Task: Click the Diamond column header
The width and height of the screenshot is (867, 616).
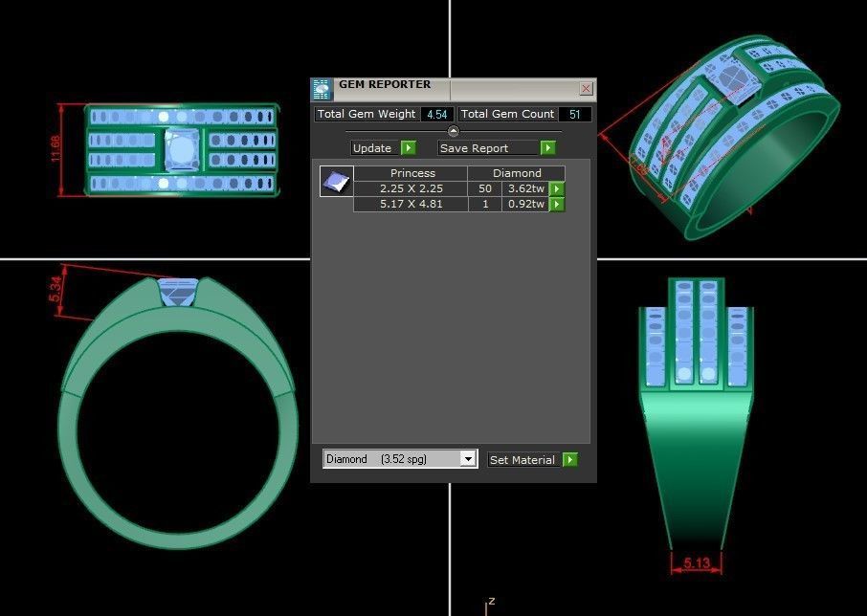Action: (517, 173)
